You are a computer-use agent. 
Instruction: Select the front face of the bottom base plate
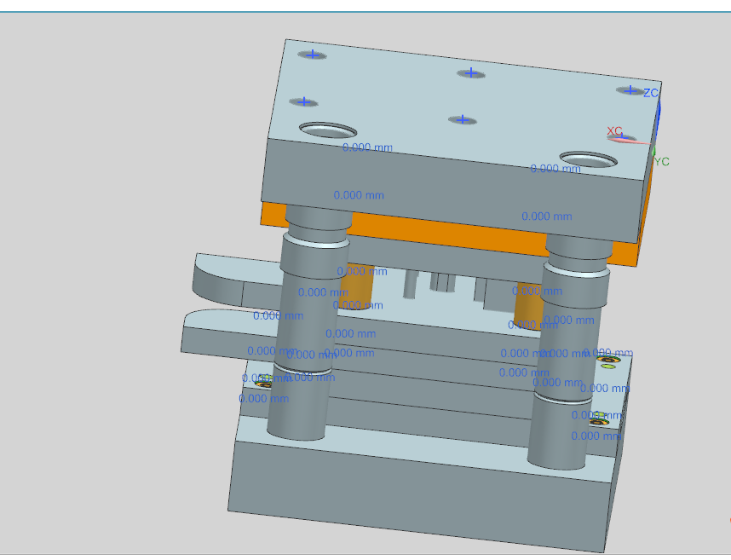(x=419, y=499)
